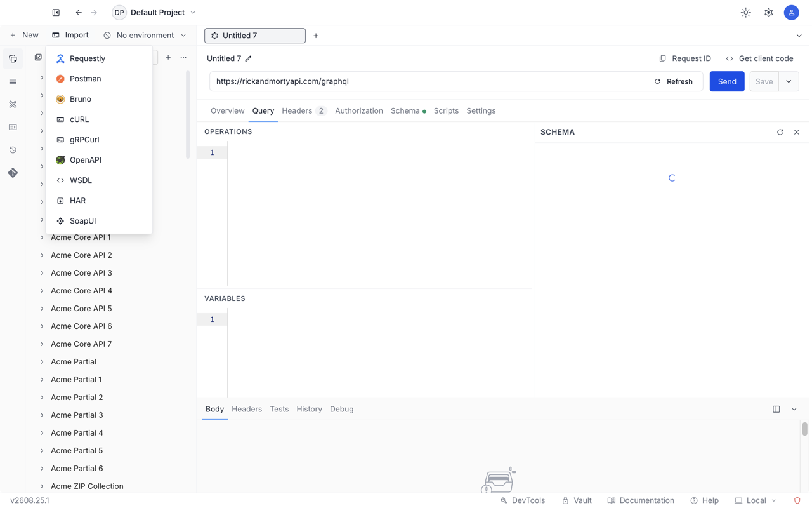Click the add collection plus icon
Viewport: 812px width, 508px height.
tap(168, 58)
